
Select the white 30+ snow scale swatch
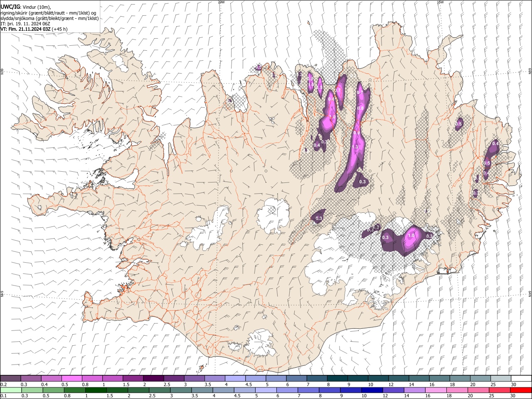pyautogui.click(x=521, y=378)
